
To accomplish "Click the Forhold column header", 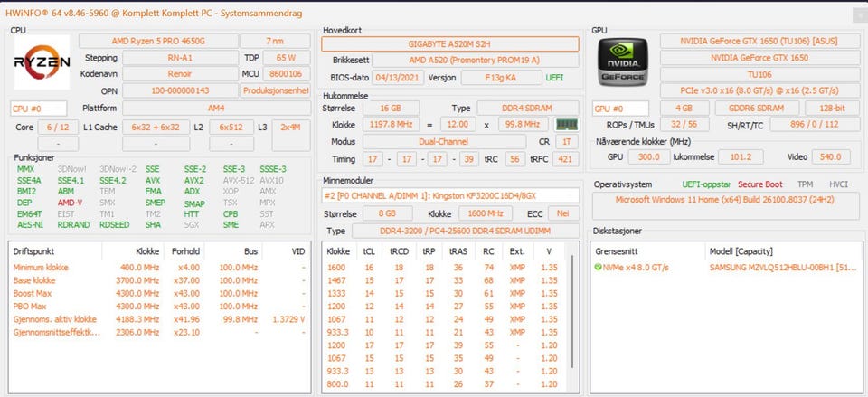I will tap(184, 251).
